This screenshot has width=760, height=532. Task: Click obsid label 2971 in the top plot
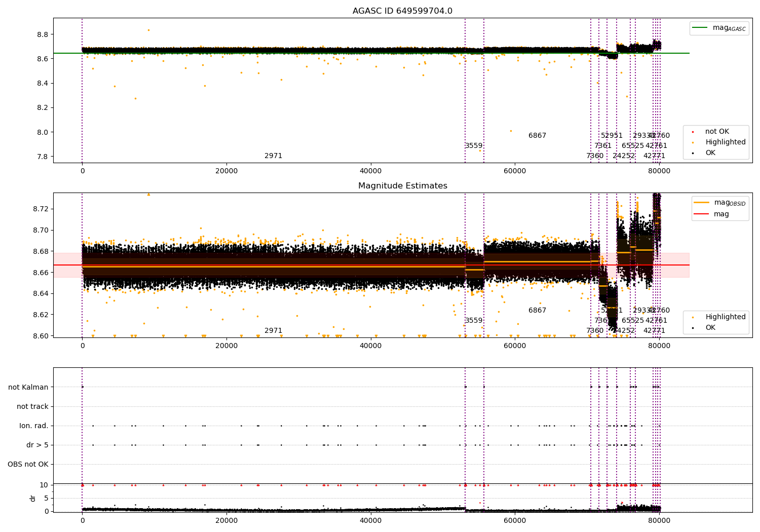click(x=273, y=156)
